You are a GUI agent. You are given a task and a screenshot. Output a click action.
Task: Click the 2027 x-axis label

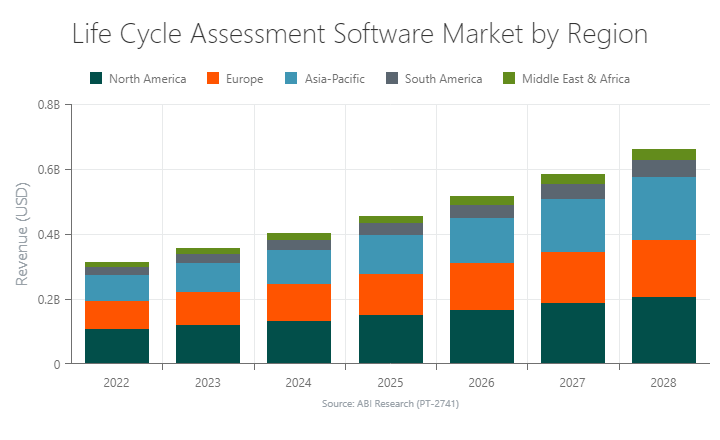tap(572, 383)
